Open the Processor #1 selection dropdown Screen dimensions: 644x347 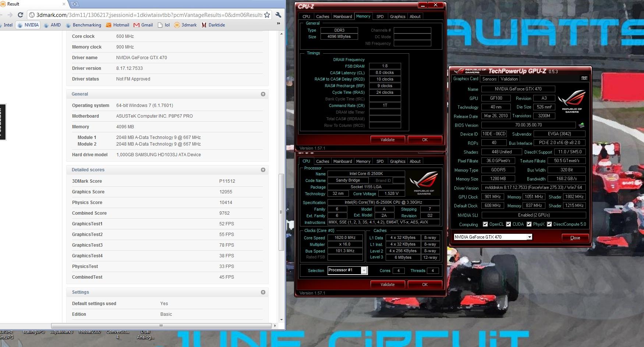[364, 271]
